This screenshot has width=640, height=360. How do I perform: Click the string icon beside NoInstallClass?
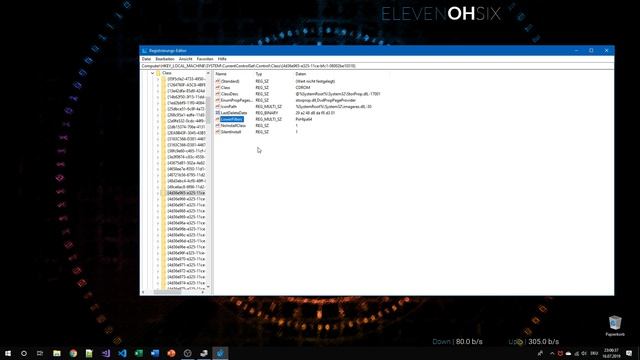pyautogui.click(x=218, y=125)
